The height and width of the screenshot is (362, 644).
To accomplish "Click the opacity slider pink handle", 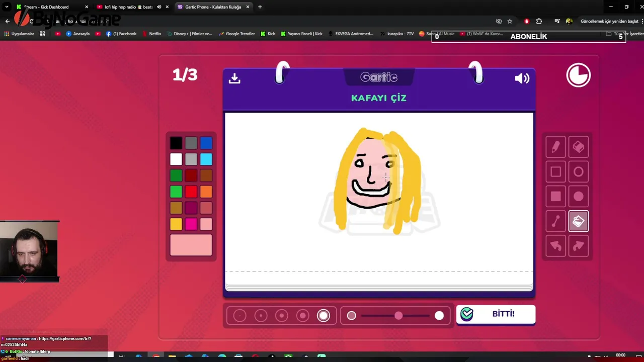I will pyautogui.click(x=398, y=315).
